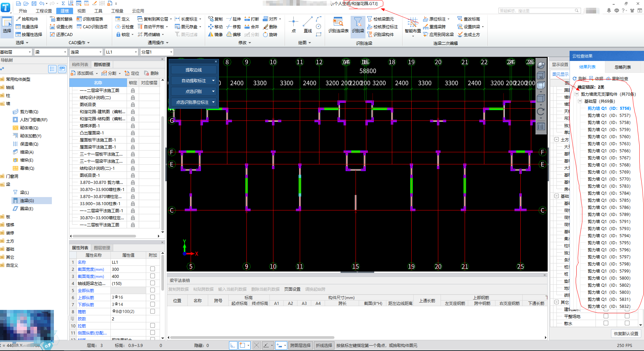
Task: Switch to 图层管理 tab
Action: 102,248
